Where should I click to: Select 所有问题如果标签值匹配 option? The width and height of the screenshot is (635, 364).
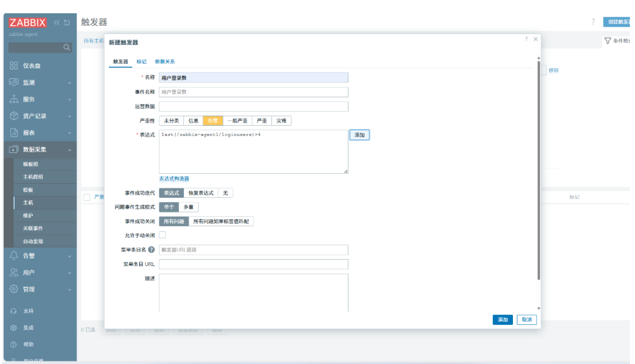(221, 221)
